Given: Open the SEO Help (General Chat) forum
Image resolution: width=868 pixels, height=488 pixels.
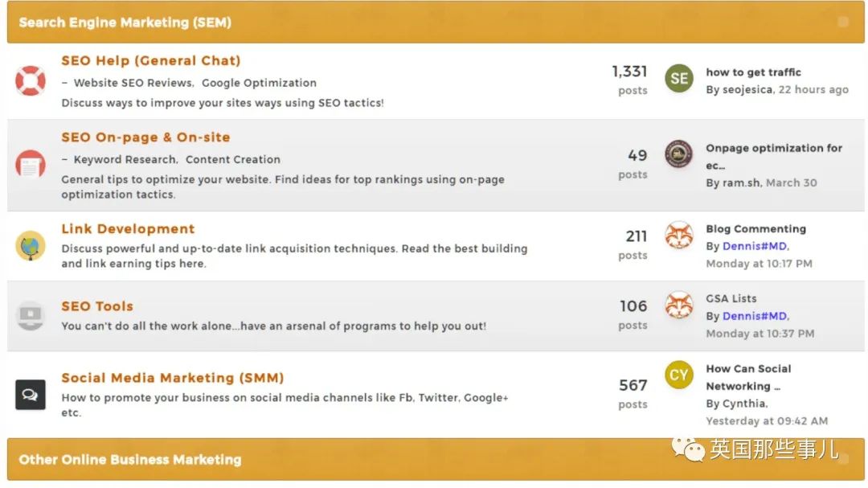Looking at the screenshot, I should 151,61.
